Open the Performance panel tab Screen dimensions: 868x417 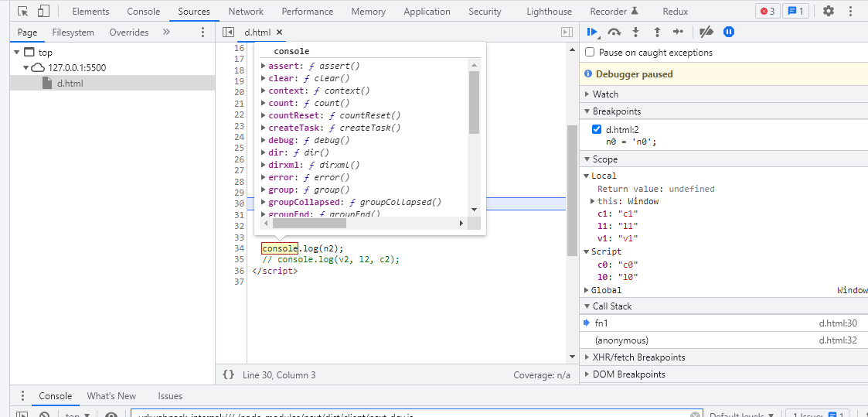tap(308, 11)
